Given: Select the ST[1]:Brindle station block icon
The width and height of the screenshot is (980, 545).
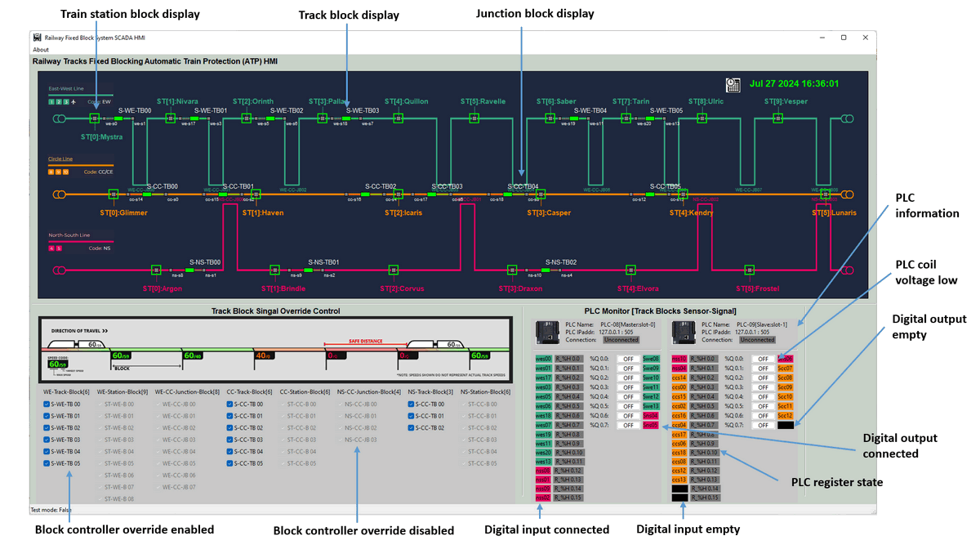Looking at the screenshot, I should [274, 269].
